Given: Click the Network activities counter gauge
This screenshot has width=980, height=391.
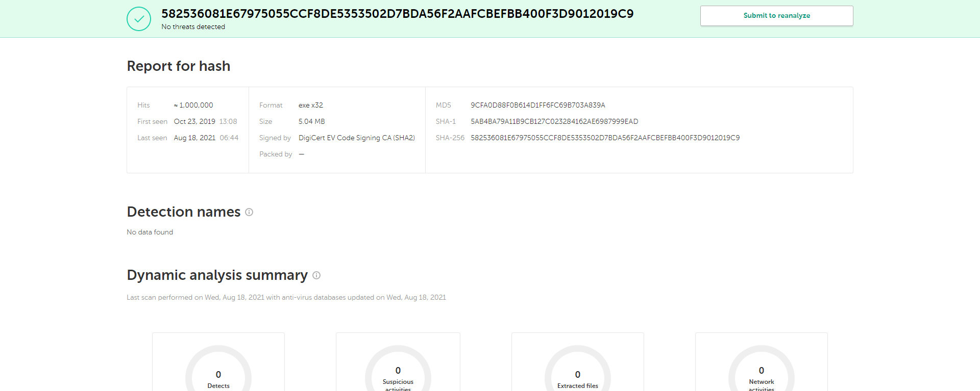Looking at the screenshot, I should [x=762, y=368].
